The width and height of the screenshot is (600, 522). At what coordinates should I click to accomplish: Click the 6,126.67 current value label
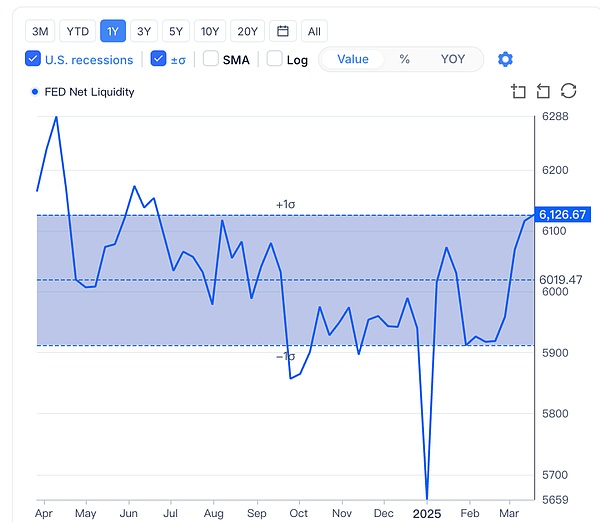tap(561, 214)
